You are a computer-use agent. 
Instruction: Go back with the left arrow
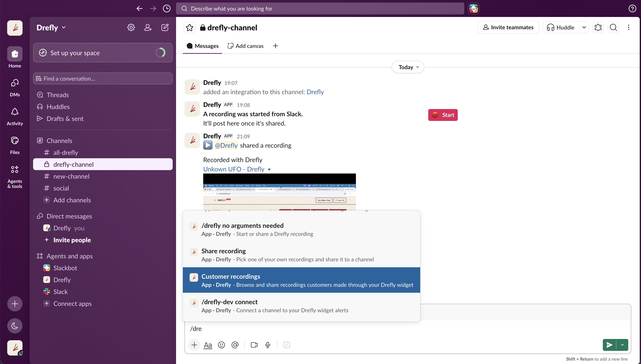click(x=139, y=8)
